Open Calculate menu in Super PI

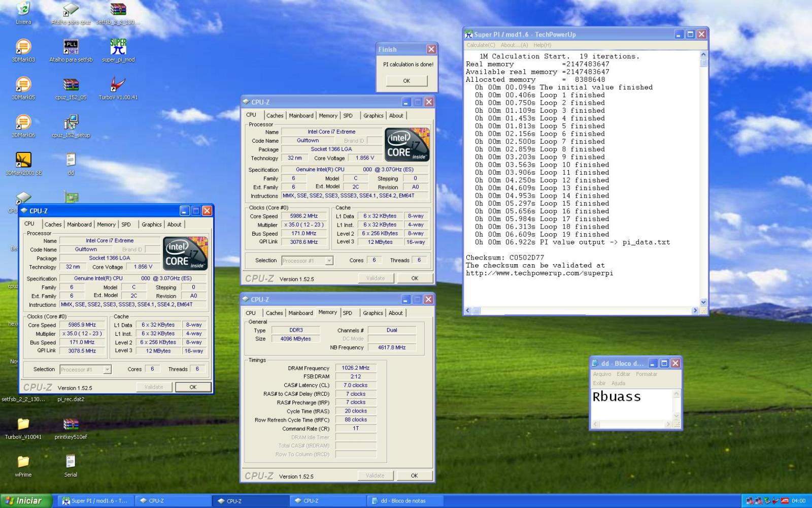tap(480, 45)
